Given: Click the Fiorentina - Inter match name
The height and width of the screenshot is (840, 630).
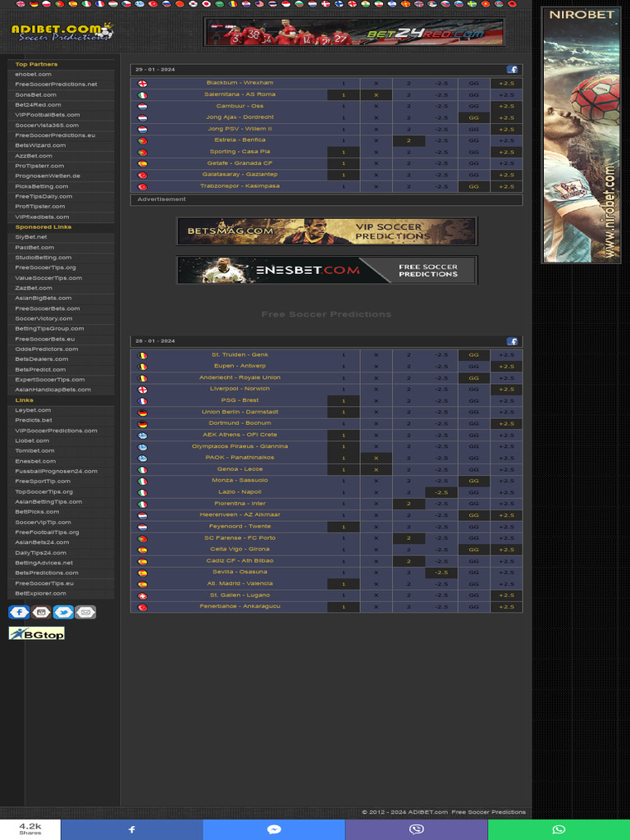Looking at the screenshot, I should click(x=240, y=504).
